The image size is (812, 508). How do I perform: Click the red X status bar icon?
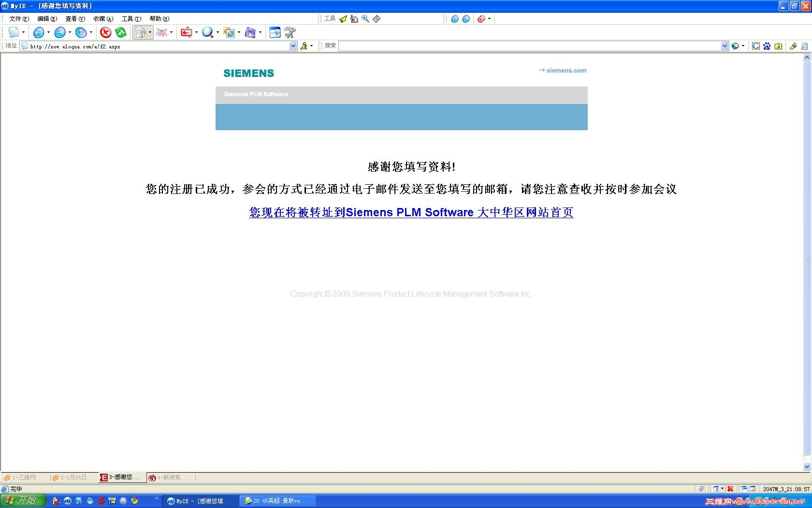click(x=730, y=489)
